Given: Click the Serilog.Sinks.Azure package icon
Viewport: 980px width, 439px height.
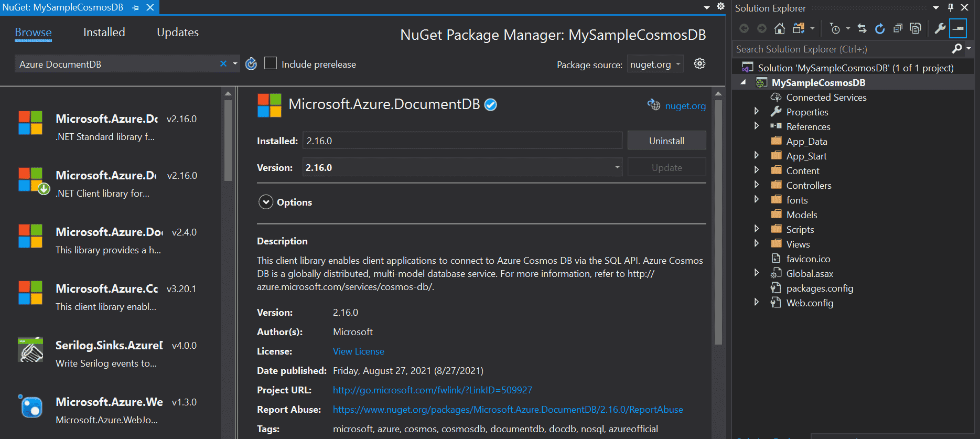Looking at the screenshot, I should click(x=30, y=349).
